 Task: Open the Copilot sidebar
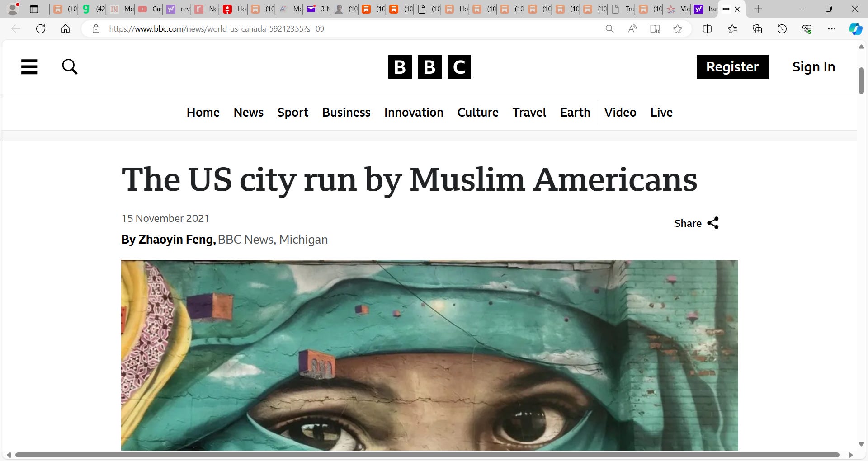tap(855, 29)
